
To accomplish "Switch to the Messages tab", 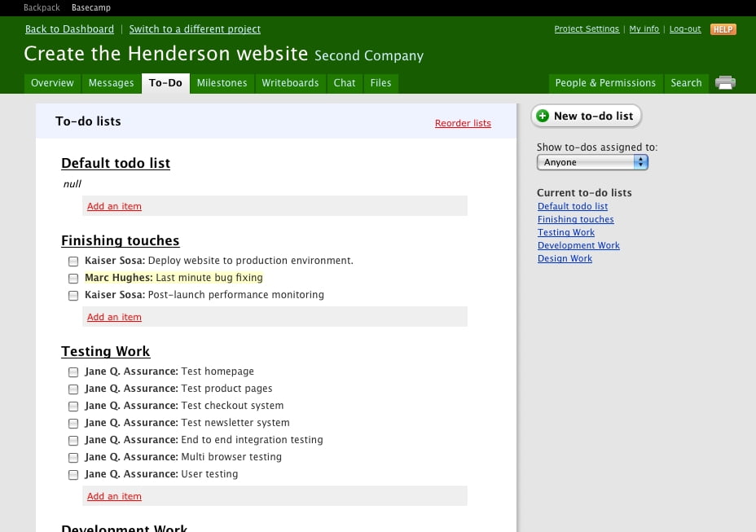I will point(112,83).
